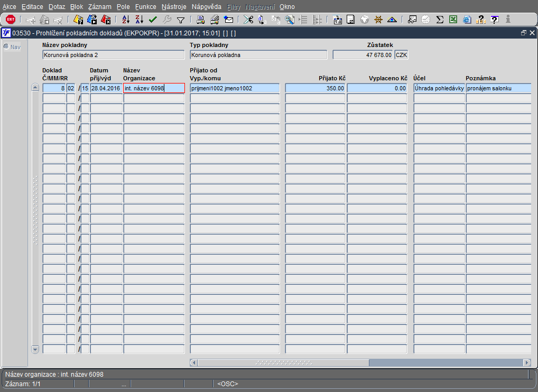538x392 pixels.
Task: Click the Název Organizace field 'int. název 6098'
Action: click(x=154, y=88)
